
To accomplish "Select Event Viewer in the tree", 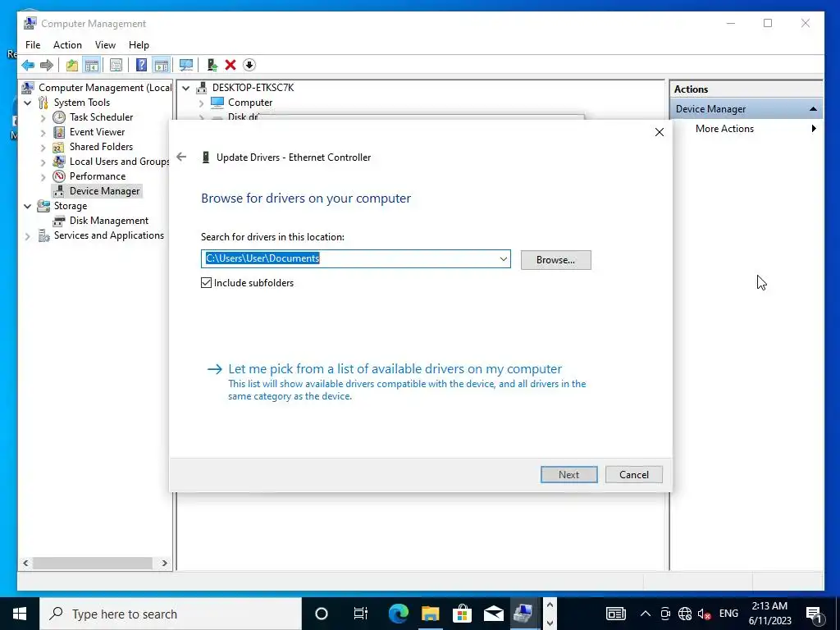I will pos(97,132).
